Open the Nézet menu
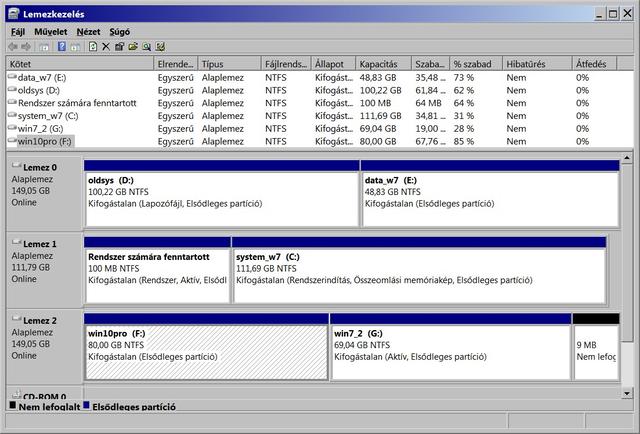The width and height of the screenshot is (640, 434). 88,32
